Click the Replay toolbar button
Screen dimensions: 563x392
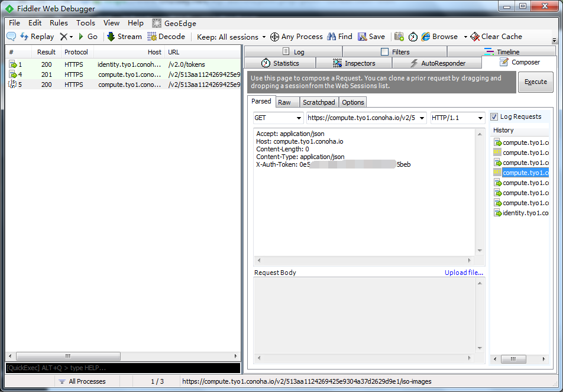click(37, 37)
